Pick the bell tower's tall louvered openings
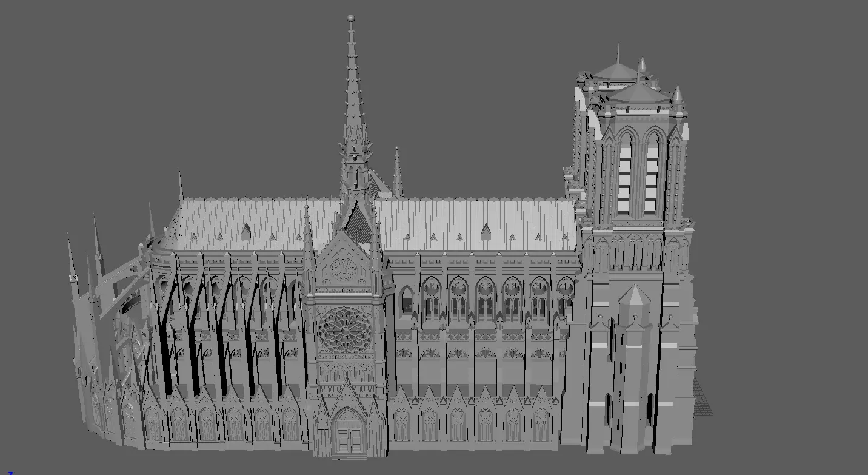868x475 pixels. (638, 173)
